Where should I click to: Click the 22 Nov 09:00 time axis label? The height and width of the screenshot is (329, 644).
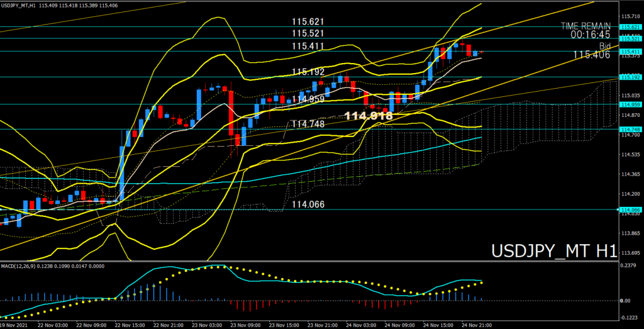(x=92, y=325)
